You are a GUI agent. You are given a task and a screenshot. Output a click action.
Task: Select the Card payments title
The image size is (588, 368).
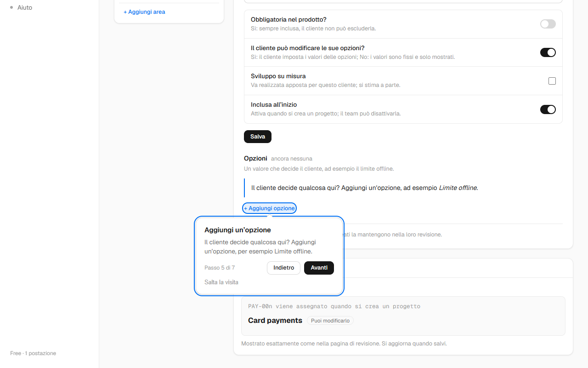(x=275, y=321)
